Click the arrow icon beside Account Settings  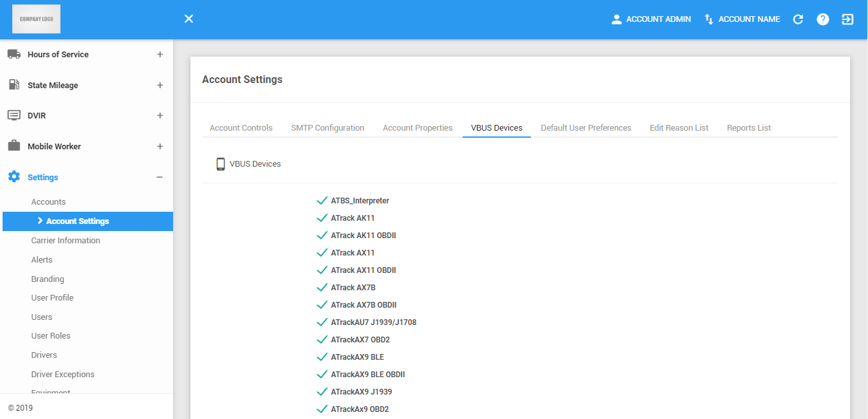coord(40,221)
